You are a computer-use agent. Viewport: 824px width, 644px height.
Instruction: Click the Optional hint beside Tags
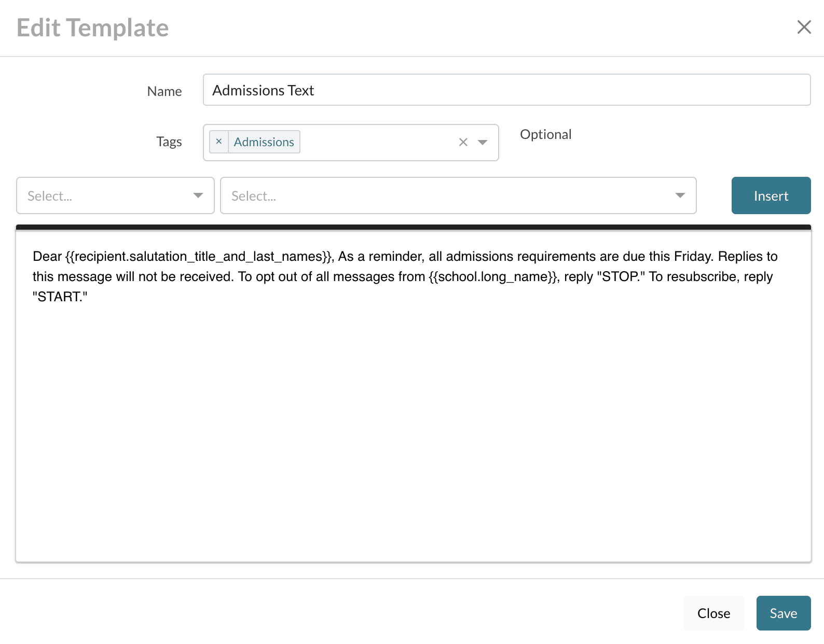(545, 134)
